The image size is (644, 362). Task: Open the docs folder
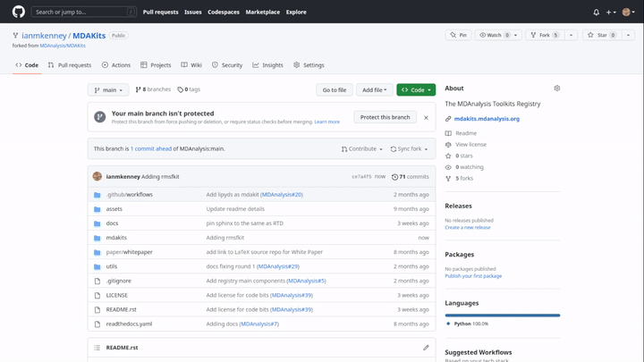112,223
